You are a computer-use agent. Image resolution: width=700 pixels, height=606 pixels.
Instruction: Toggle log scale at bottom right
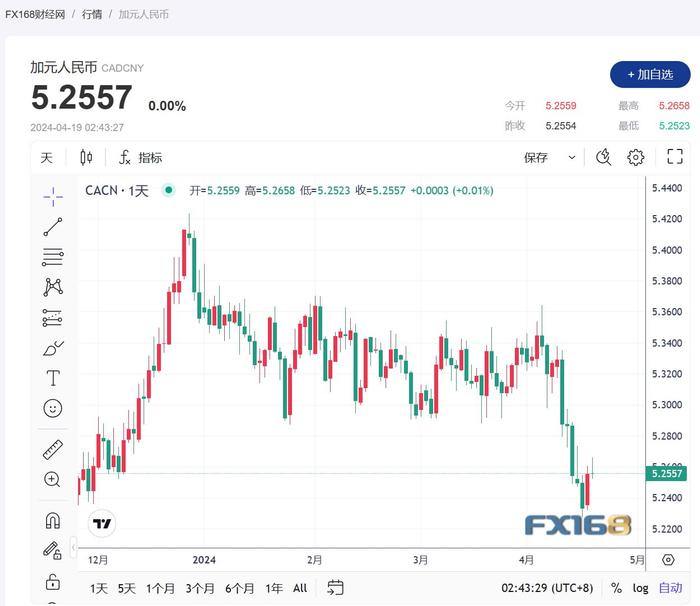click(x=640, y=588)
